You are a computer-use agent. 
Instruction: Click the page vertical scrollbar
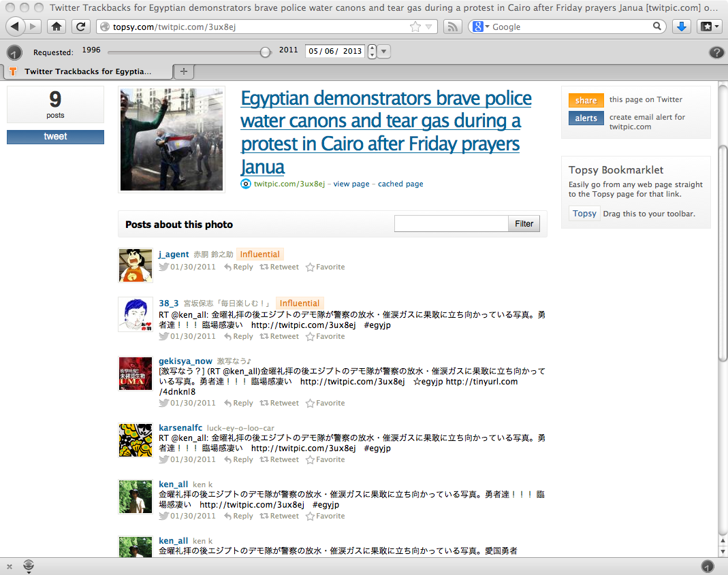(723, 253)
